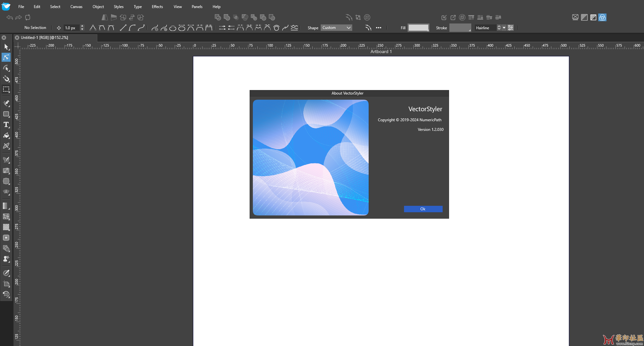This screenshot has width=644, height=346.
Task: Select the pointer selection tool
Action: (x=6, y=47)
